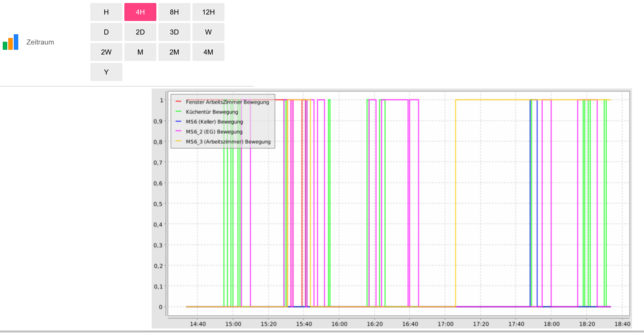644x333 pixels.
Task: Click the 15:00 x-axis label
Action: (x=233, y=324)
